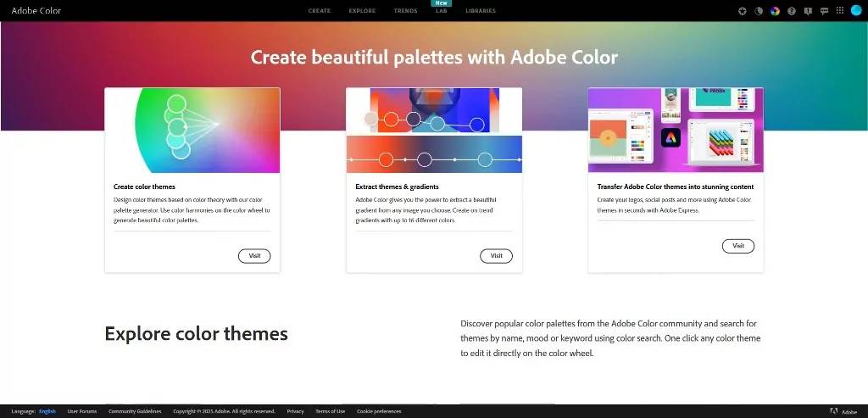The width and height of the screenshot is (868, 418).
Task: Open the help question mark icon
Action: (792, 11)
